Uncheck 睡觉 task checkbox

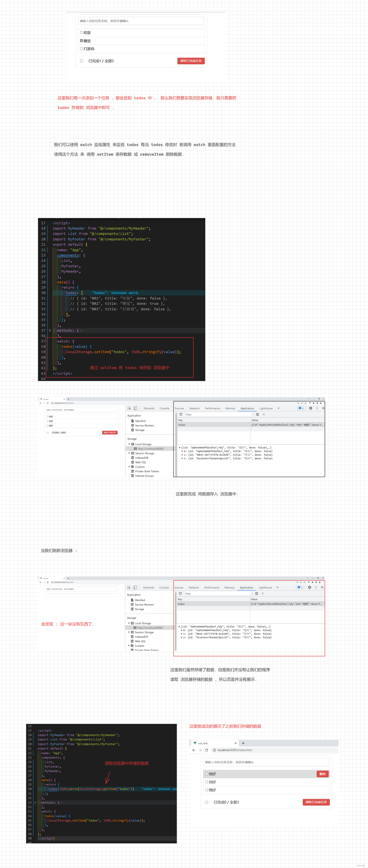click(x=81, y=40)
